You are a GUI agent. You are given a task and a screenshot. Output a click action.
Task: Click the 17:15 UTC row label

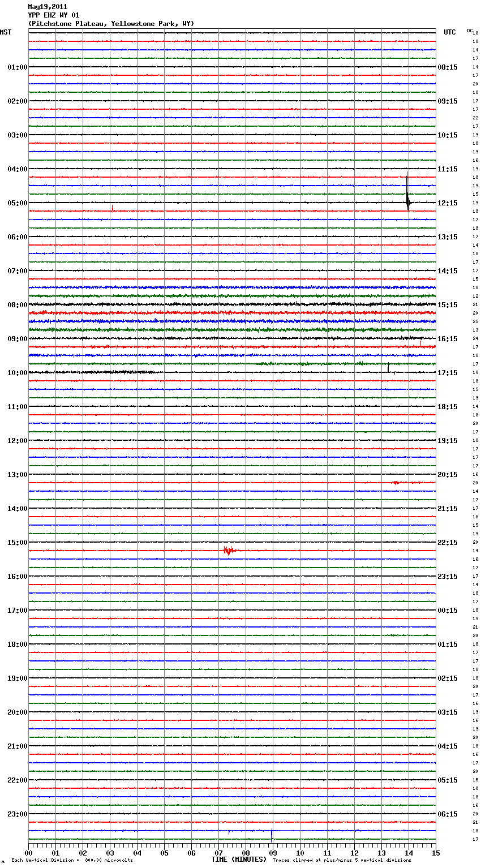pyautogui.click(x=448, y=373)
